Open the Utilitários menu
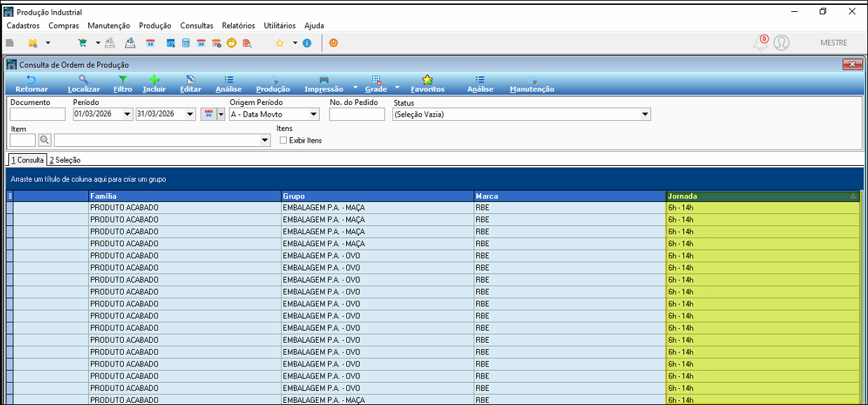 [x=280, y=26]
